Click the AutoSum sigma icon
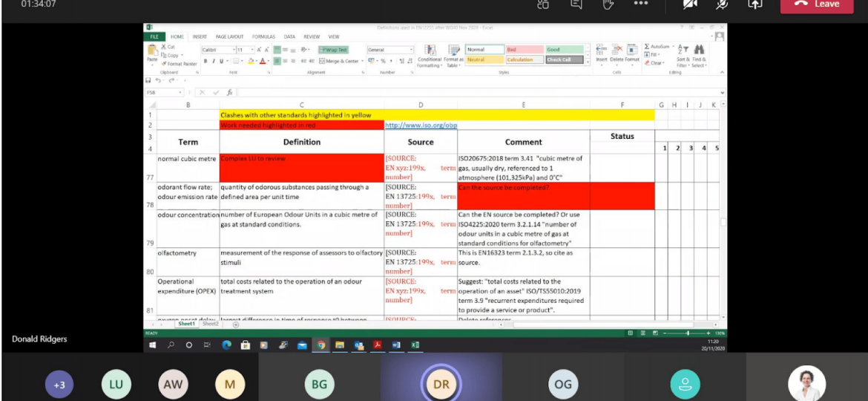Screen dimensions: 868x401 click(x=647, y=47)
